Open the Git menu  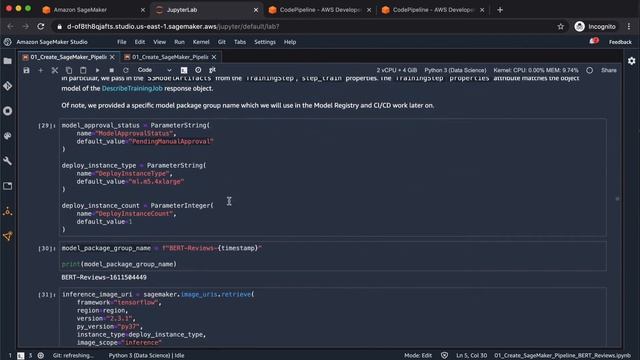[x=222, y=42]
